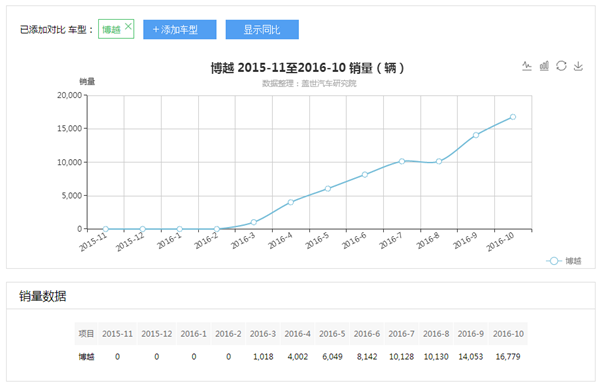Click the 2016-1 x-axis label on chart

click(168, 241)
